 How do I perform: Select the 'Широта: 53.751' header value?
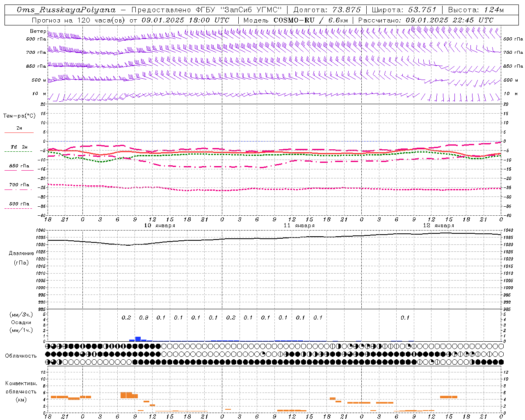pos(404,10)
